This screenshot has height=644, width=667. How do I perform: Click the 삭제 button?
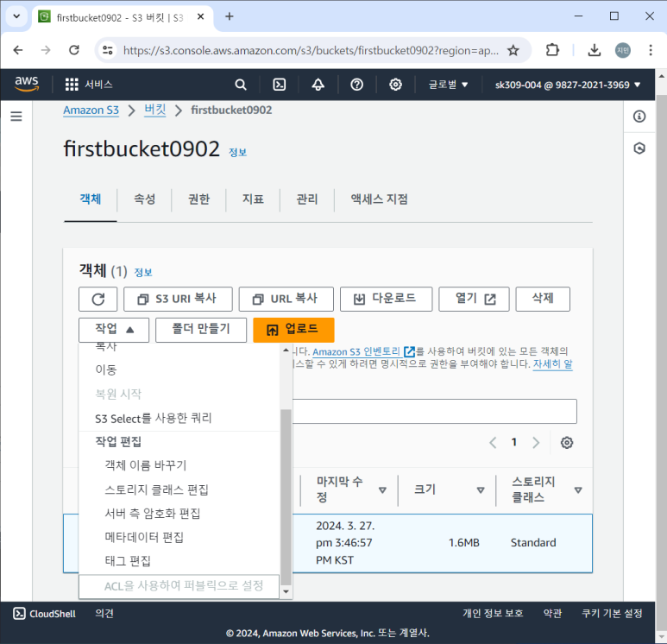(x=543, y=300)
